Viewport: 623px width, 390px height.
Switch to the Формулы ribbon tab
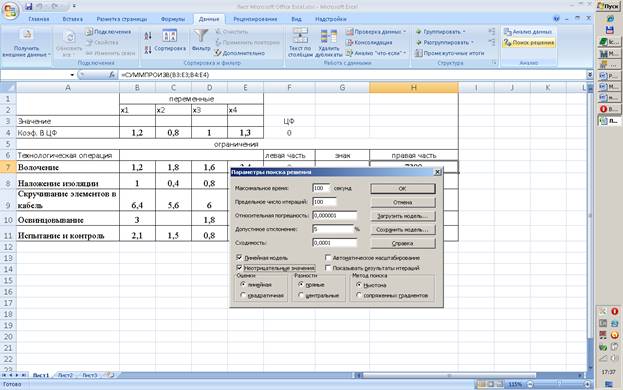click(x=173, y=19)
